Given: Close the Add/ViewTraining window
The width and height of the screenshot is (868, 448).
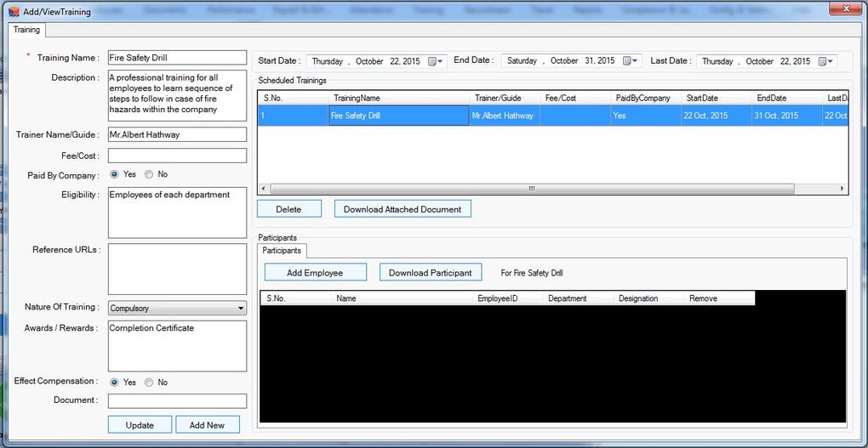Looking at the screenshot, I should click(x=847, y=7).
